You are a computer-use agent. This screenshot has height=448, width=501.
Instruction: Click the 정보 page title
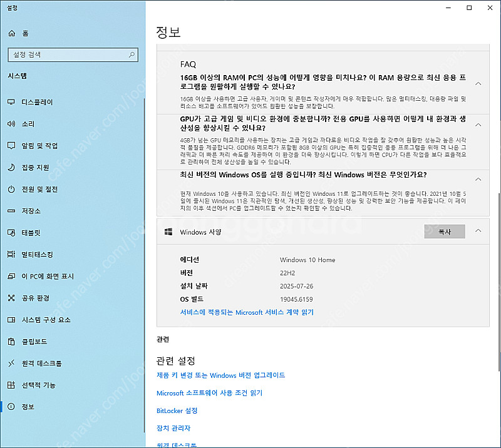point(168,33)
